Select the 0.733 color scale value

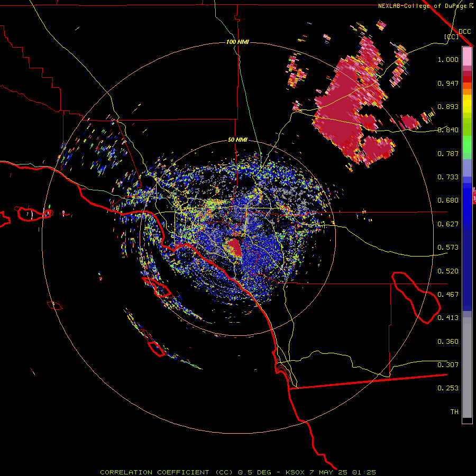pos(448,177)
